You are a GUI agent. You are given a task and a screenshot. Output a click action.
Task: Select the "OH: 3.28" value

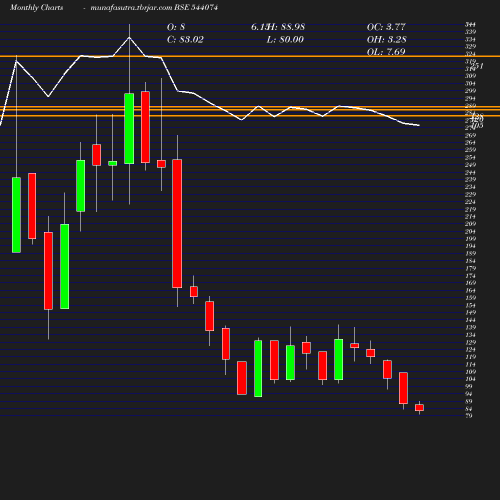[x=387, y=39]
